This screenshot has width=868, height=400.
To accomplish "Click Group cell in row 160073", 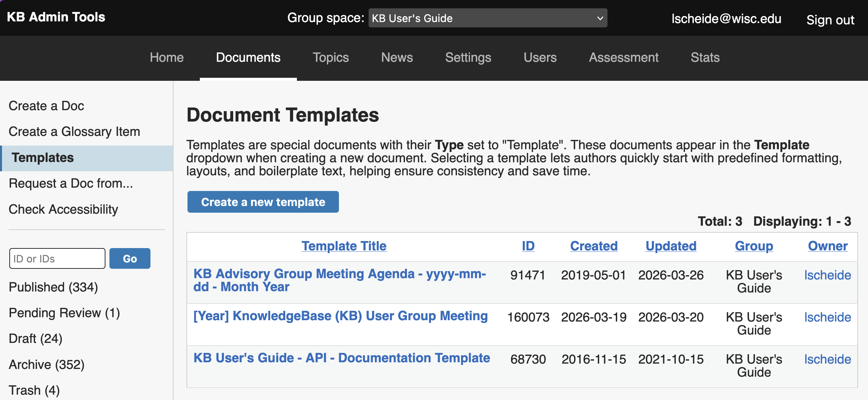I will click(754, 324).
